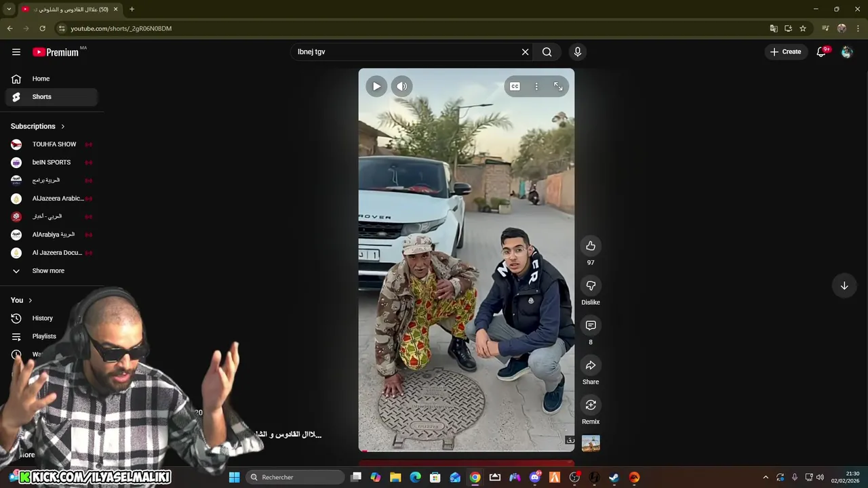
Task: Clear the search box text
Action: click(525, 52)
